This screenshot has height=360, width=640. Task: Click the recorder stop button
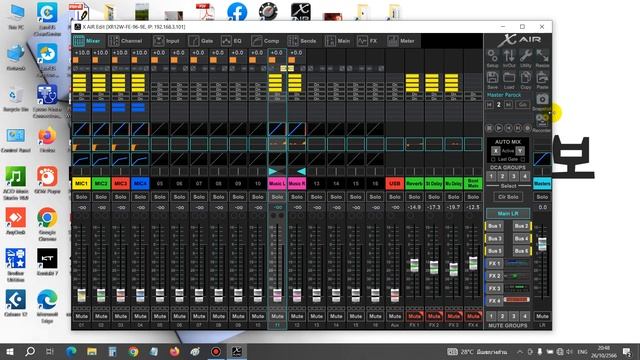point(489,128)
